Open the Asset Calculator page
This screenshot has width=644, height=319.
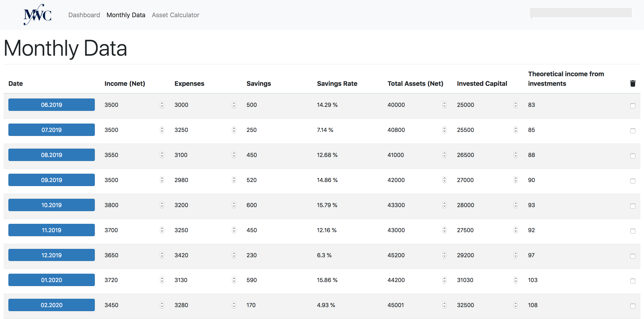coord(175,15)
